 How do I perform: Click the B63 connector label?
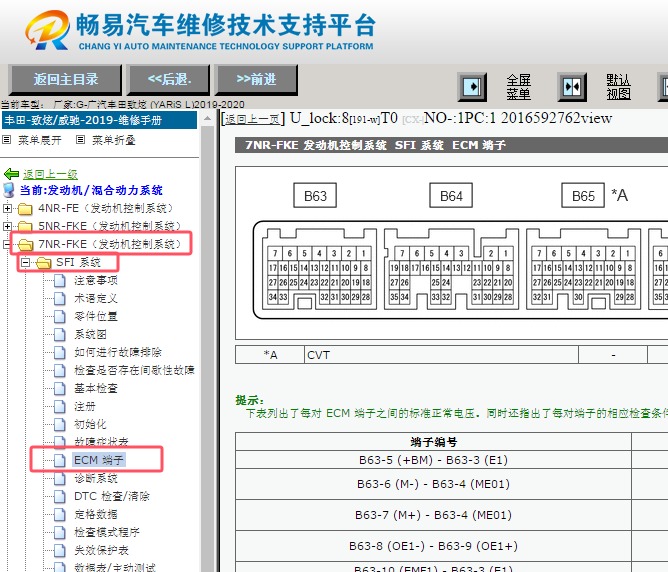315,196
